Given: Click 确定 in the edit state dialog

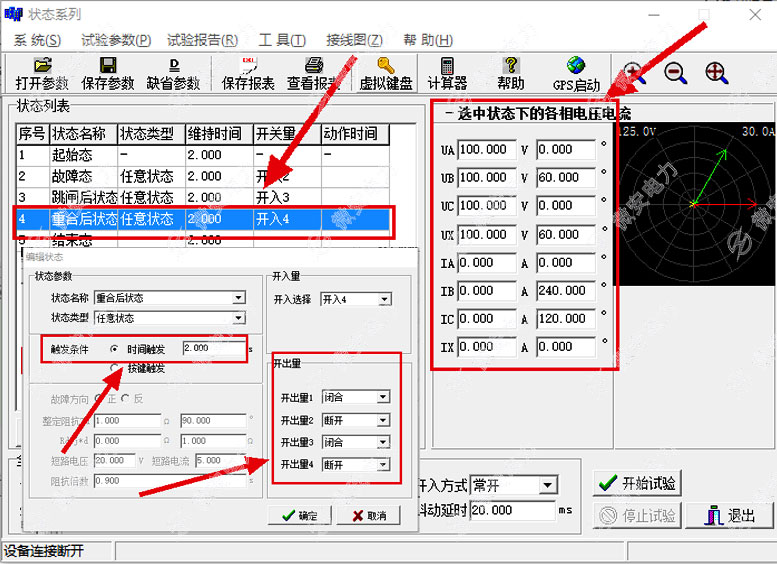Looking at the screenshot, I should (299, 516).
